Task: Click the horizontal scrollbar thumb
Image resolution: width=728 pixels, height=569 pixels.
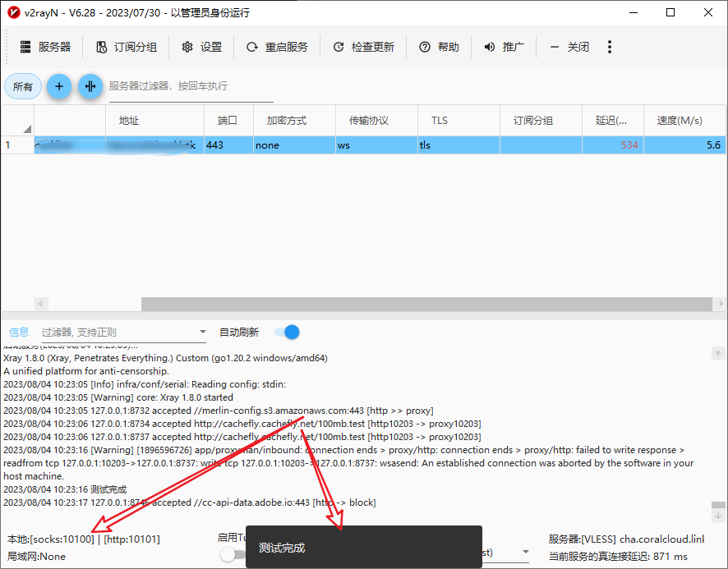Action: click(x=426, y=304)
